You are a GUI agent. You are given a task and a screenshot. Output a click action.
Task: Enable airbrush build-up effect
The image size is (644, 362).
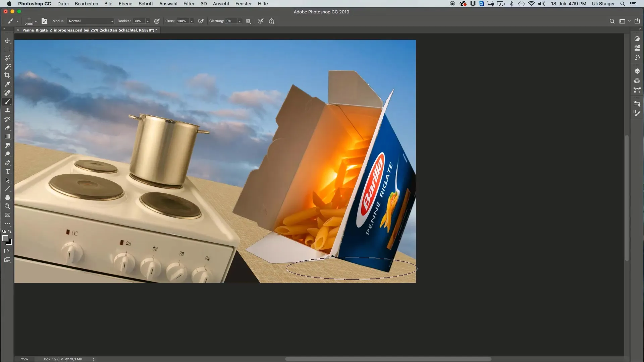pyautogui.click(x=201, y=21)
